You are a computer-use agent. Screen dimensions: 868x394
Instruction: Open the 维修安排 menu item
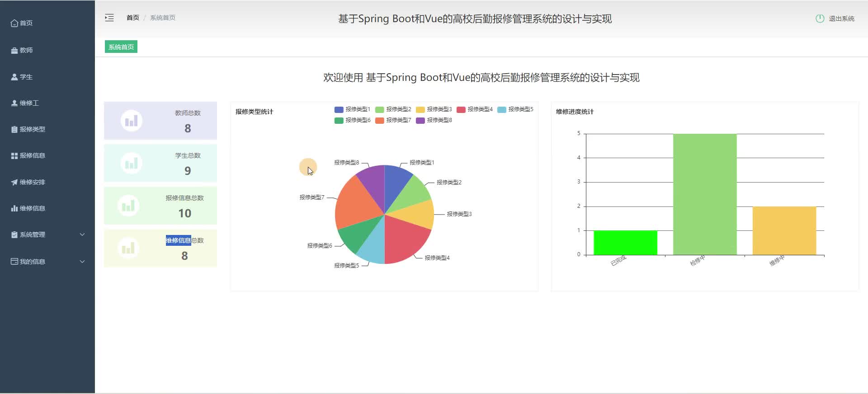pos(47,182)
